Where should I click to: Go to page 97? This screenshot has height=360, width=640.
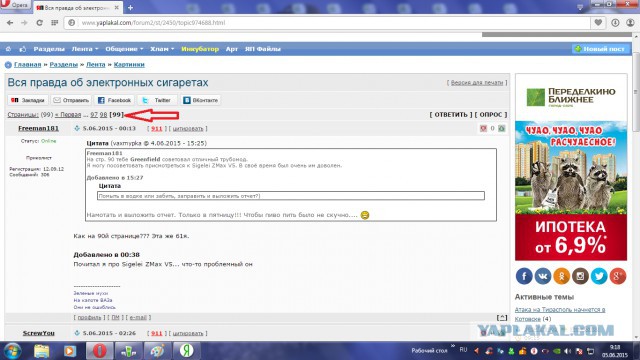[94, 115]
